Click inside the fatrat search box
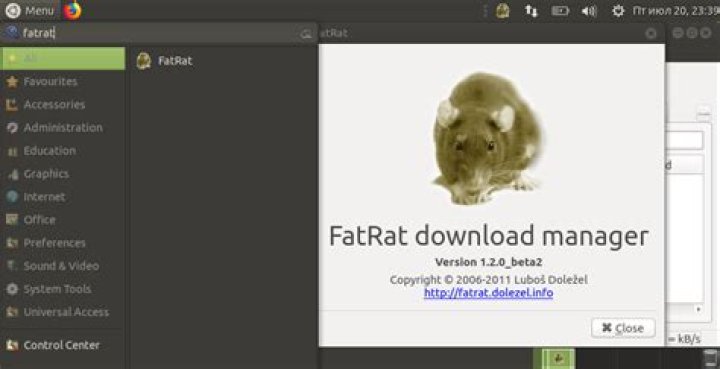 coord(158,33)
